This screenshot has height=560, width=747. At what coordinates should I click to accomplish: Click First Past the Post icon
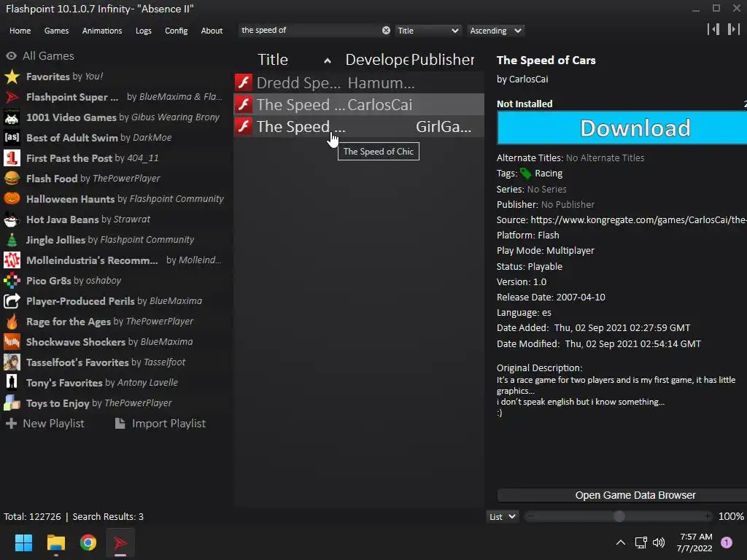[x=12, y=158]
